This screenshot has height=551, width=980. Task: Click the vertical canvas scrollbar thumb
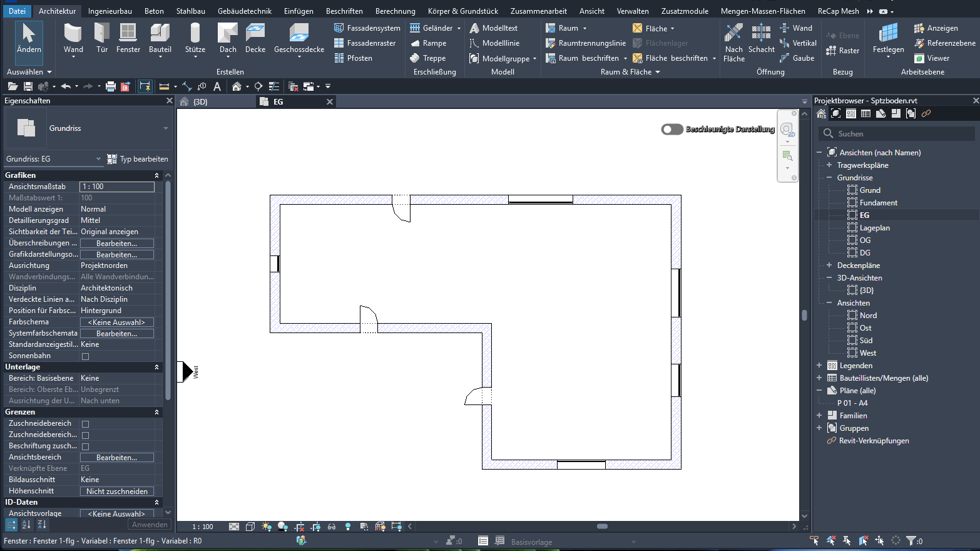804,315
